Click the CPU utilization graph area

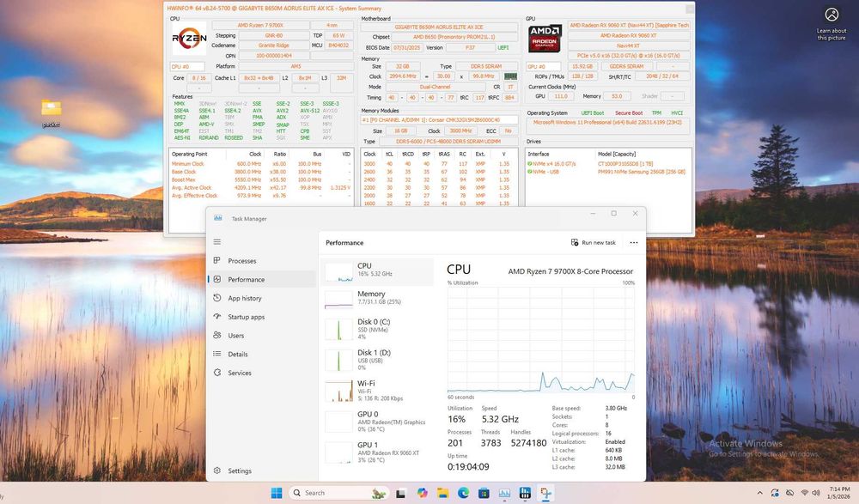540,340
